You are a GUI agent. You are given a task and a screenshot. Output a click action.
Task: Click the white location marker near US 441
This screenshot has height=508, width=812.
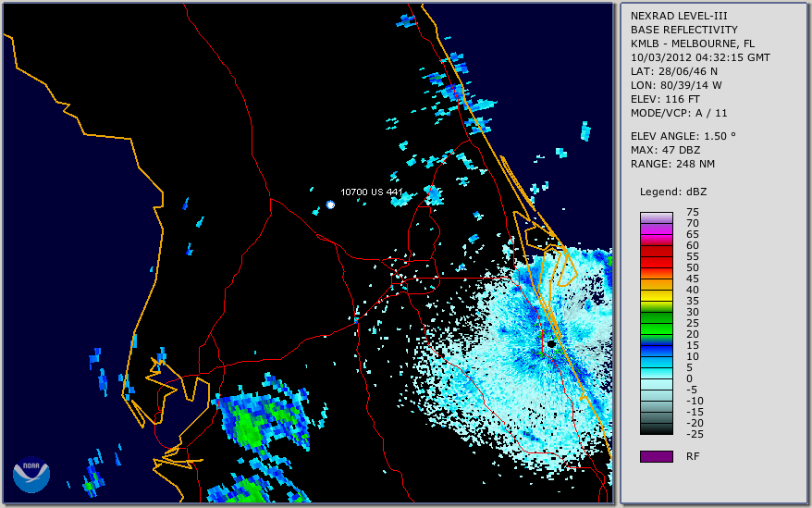coord(330,204)
